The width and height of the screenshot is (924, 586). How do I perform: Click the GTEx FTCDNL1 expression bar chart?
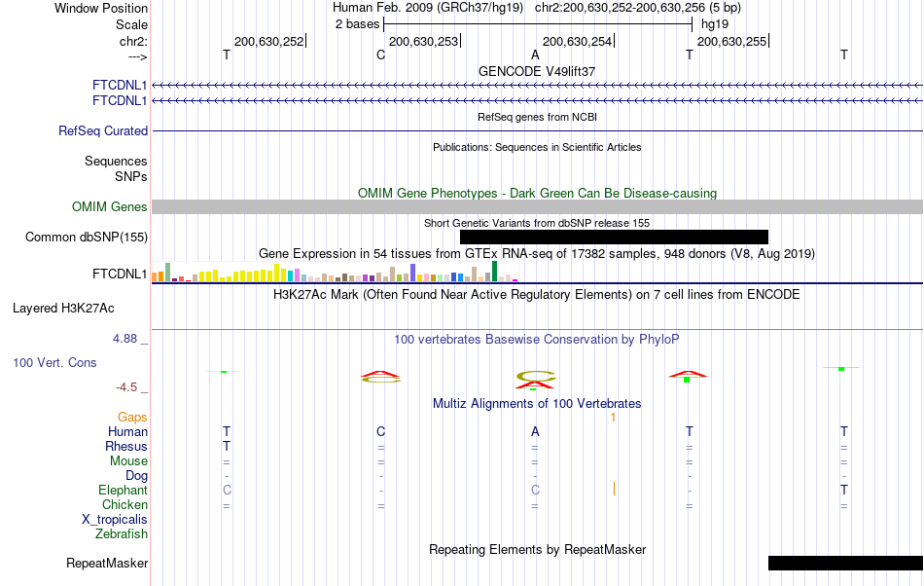pyautogui.click(x=335, y=272)
